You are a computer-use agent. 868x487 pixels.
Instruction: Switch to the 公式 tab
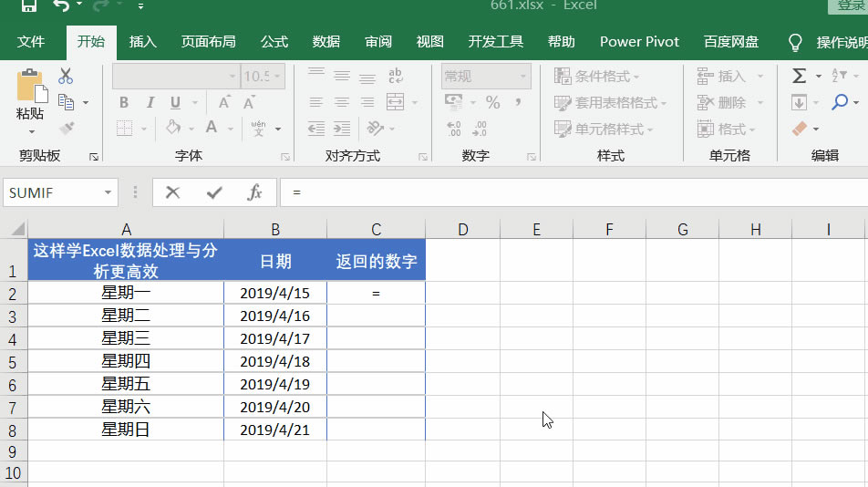coord(274,42)
